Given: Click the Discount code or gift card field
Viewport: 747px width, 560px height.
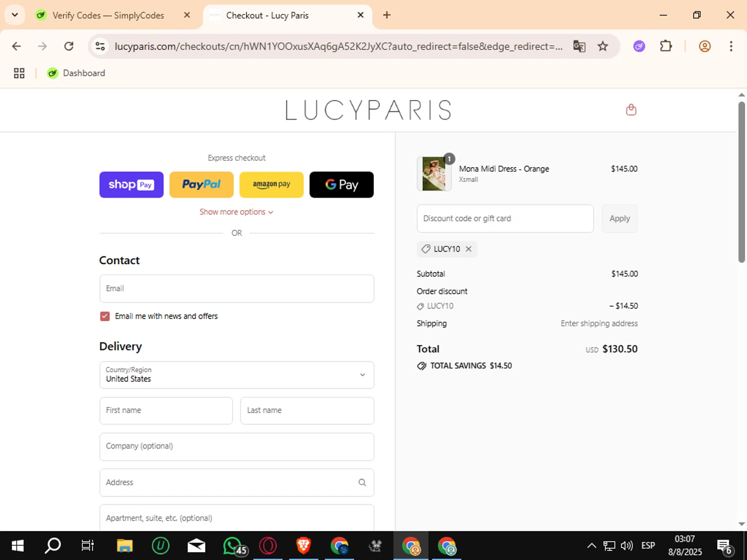Looking at the screenshot, I should point(505,219).
